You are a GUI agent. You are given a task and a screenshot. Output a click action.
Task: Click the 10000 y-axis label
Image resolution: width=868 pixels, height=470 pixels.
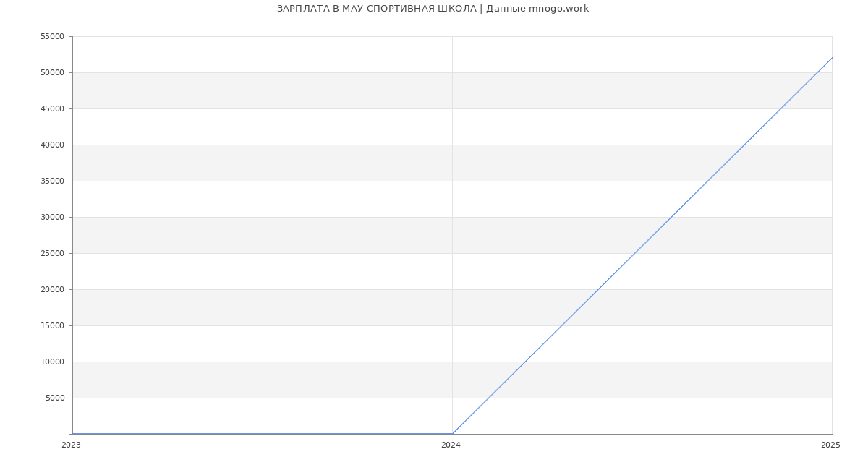(52, 362)
